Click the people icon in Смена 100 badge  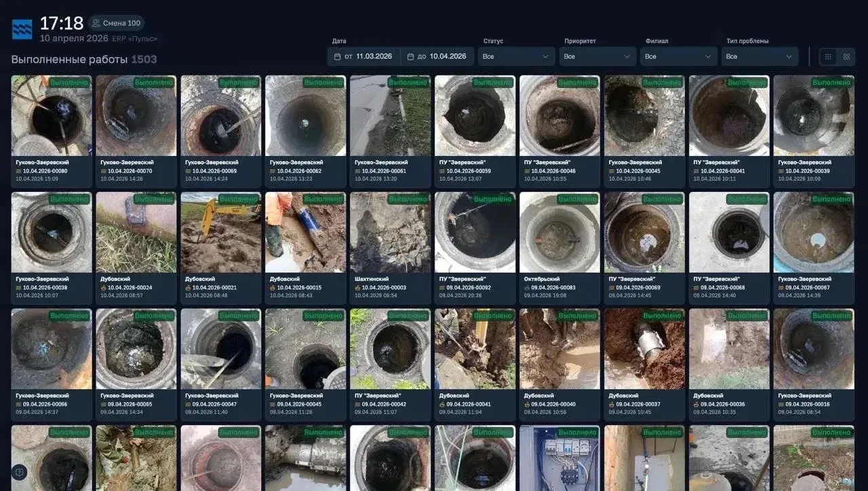tap(96, 23)
